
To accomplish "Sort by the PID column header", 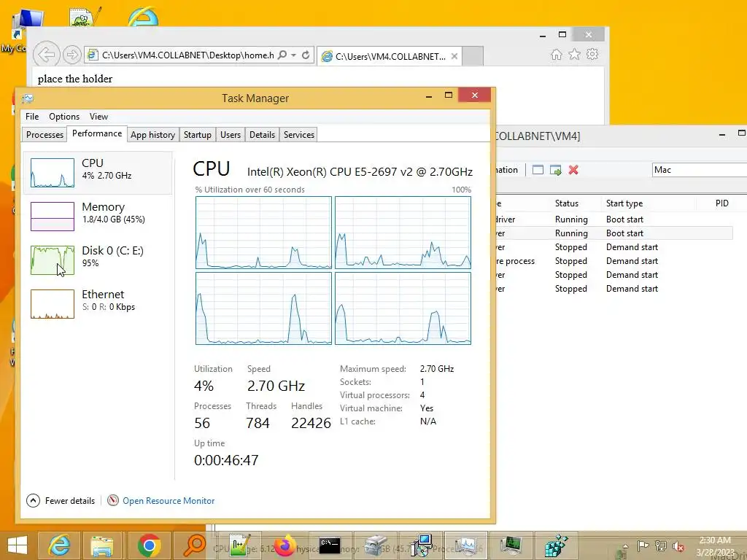I will [x=721, y=203].
